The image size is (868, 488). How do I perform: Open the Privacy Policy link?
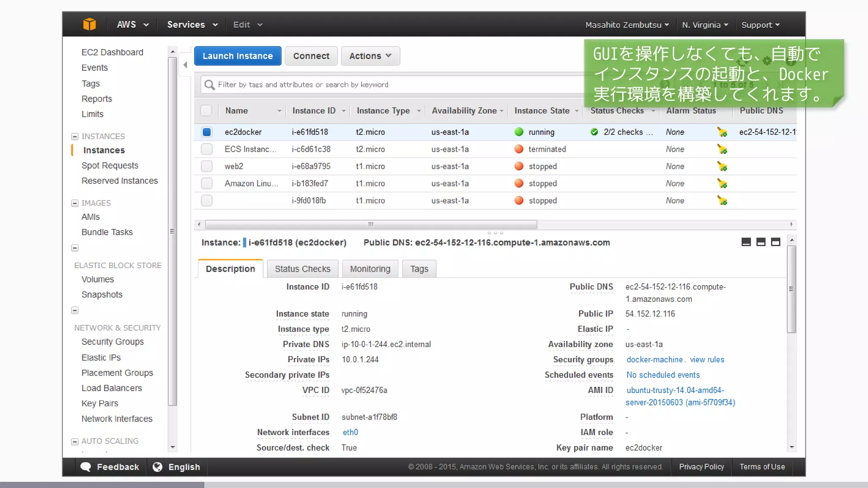tap(701, 467)
